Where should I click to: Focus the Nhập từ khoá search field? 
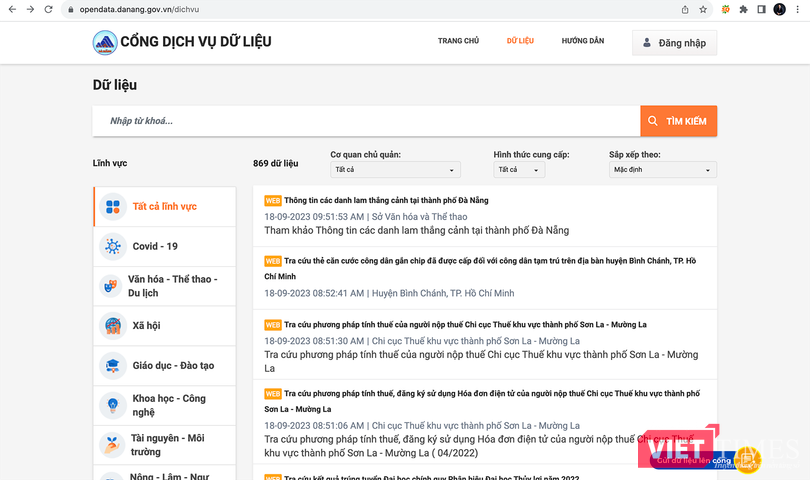[365, 121]
